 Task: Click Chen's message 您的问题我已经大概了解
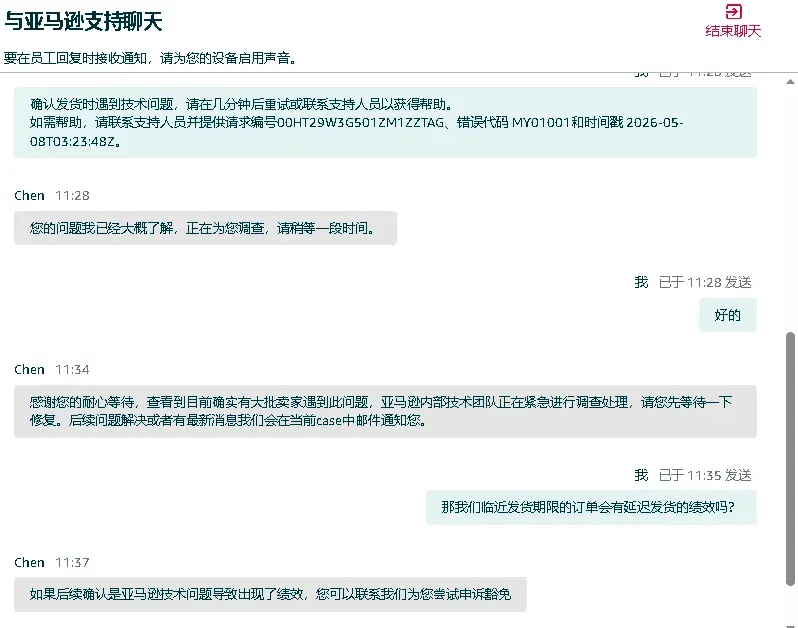tap(205, 228)
